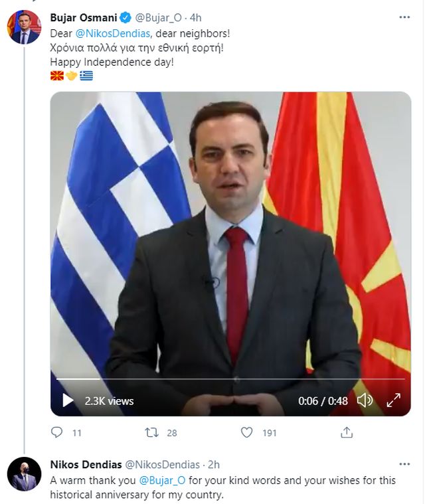Retweet Bujar Osmani's tweet
This screenshot has height=504, width=425.
(x=152, y=432)
